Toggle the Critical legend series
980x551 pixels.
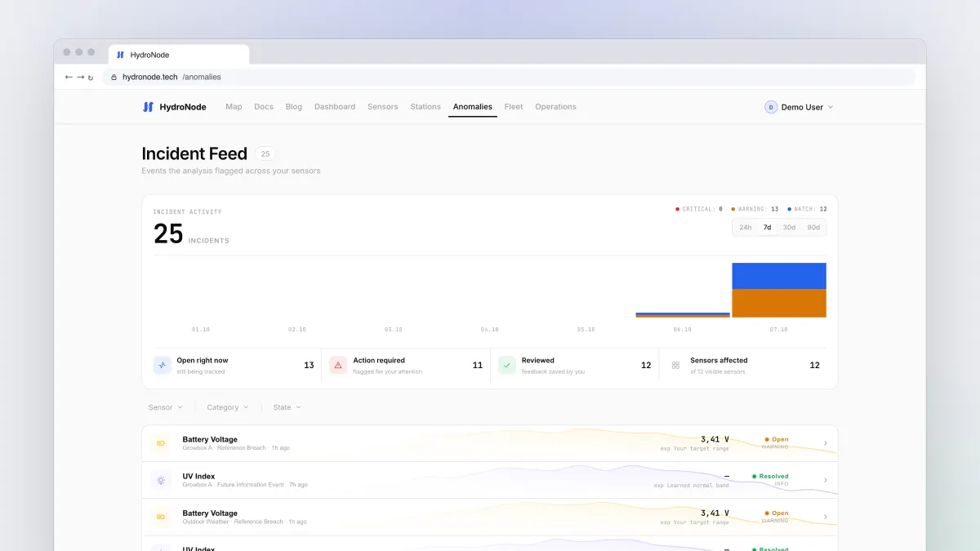(699, 209)
